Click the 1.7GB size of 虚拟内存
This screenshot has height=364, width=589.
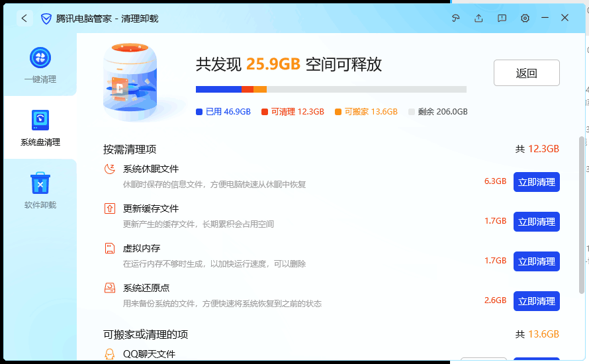495,261
